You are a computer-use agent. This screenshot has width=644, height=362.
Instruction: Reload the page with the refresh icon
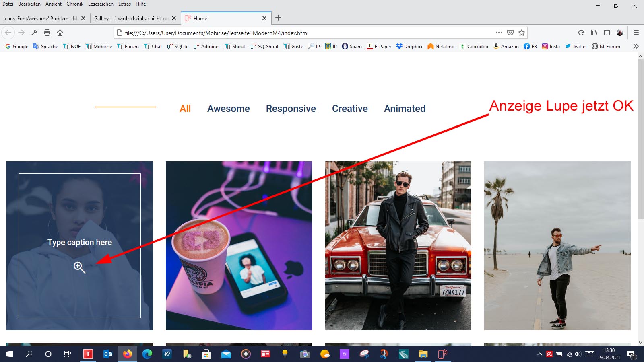[x=581, y=33]
